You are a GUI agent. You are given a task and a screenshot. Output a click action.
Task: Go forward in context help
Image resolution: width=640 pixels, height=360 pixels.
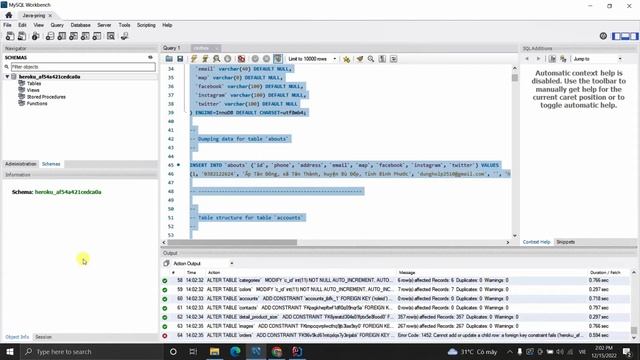pyautogui.click(x=538, y=59)
